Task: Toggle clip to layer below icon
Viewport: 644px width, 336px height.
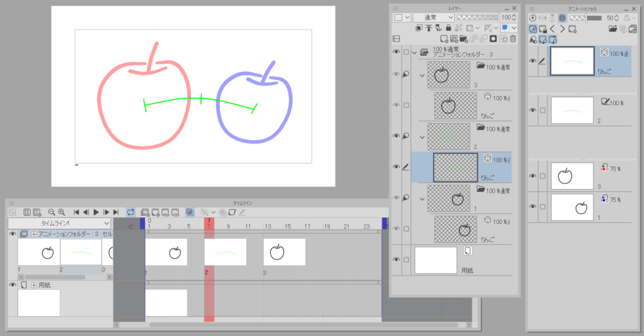Action: coord(419,28)
